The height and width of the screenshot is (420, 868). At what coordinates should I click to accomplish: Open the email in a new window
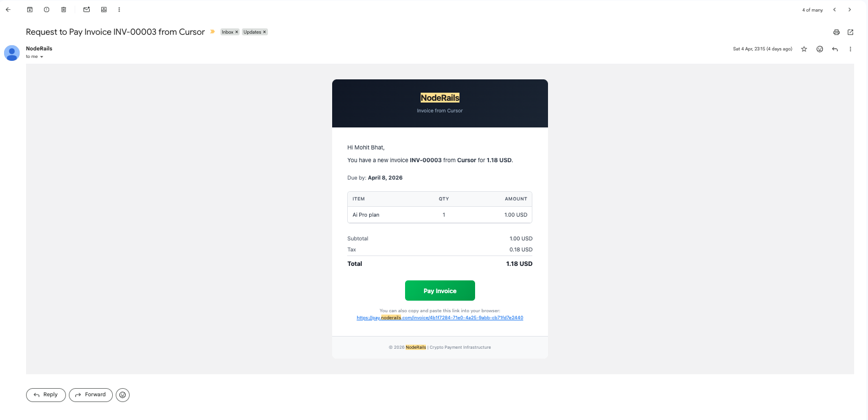click(850, 32)
